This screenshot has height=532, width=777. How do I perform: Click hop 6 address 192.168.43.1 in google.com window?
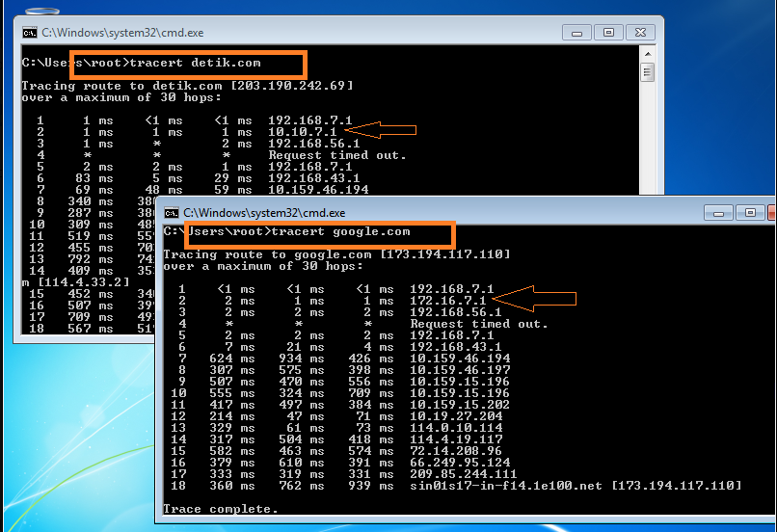pos(455,347)
